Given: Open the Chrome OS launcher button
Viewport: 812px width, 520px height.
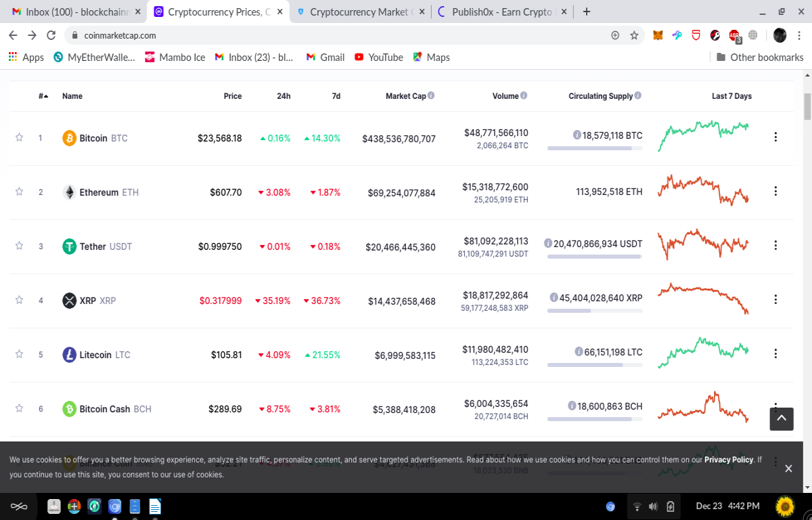Looking at the screenshot, I should (x=18, y=506).
